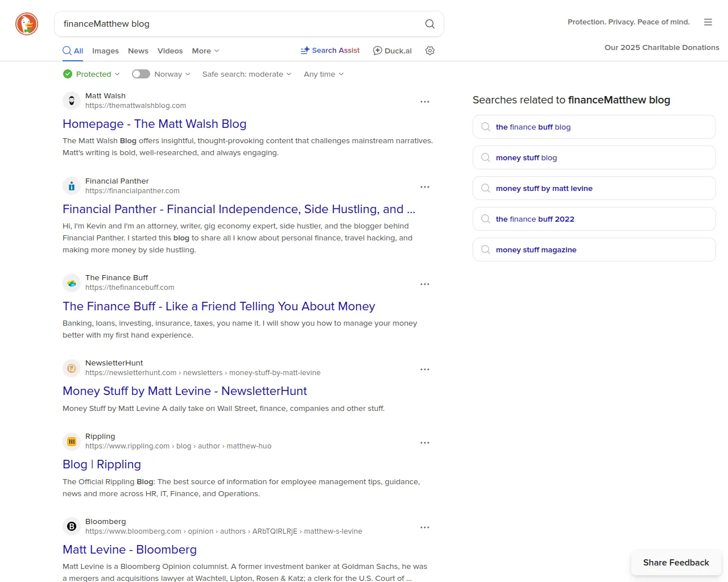Open the hamburger menu icon
The image size is (728, 582).
coord(708,22)
